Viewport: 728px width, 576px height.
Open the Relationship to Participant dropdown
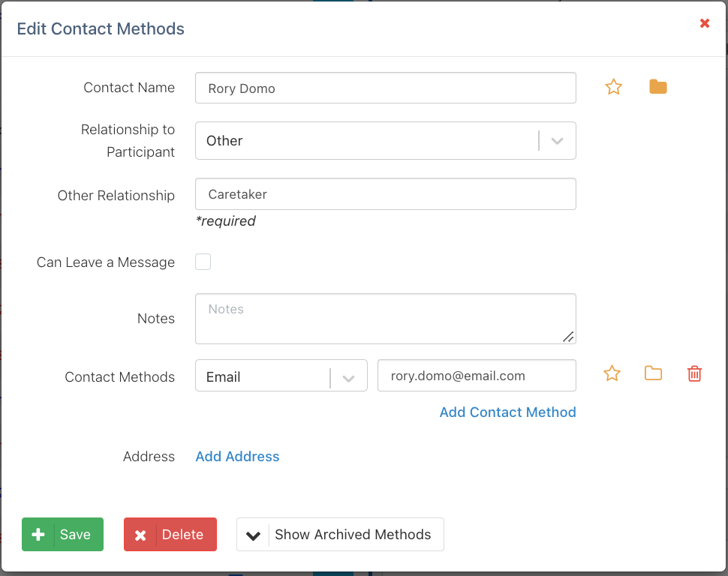366,141
